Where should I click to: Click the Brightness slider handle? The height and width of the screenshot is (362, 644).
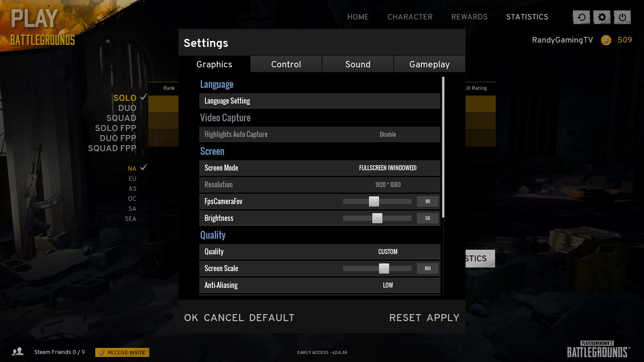click(x=377, y=218)
